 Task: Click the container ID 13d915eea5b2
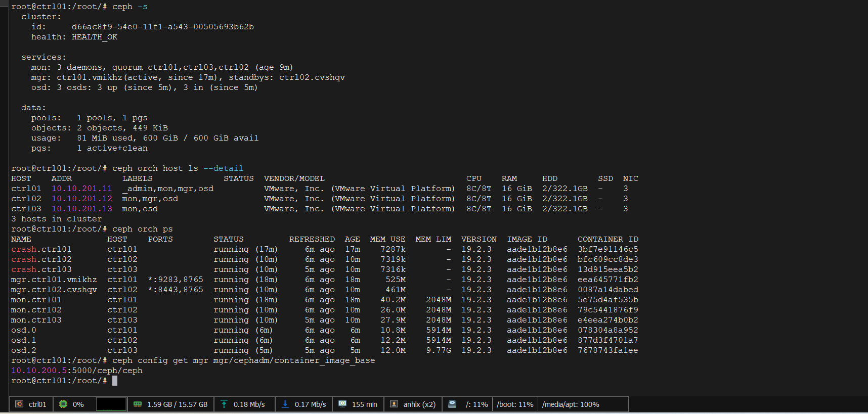point(608,269)
